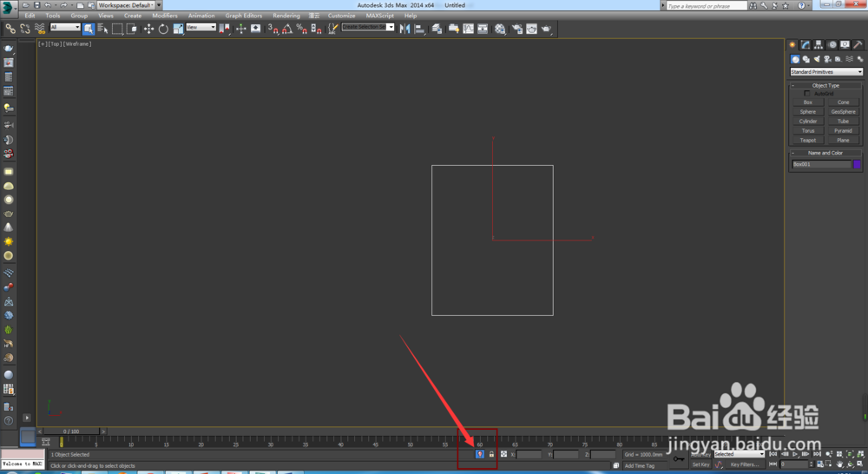
Task: Click the Sphere primitive button
Action: click(807, 112)
